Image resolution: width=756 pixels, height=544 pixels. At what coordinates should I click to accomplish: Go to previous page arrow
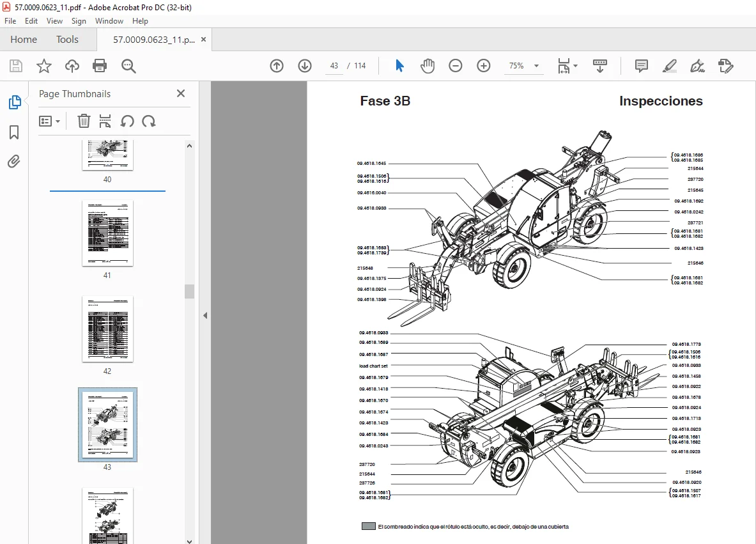point(277,66)
